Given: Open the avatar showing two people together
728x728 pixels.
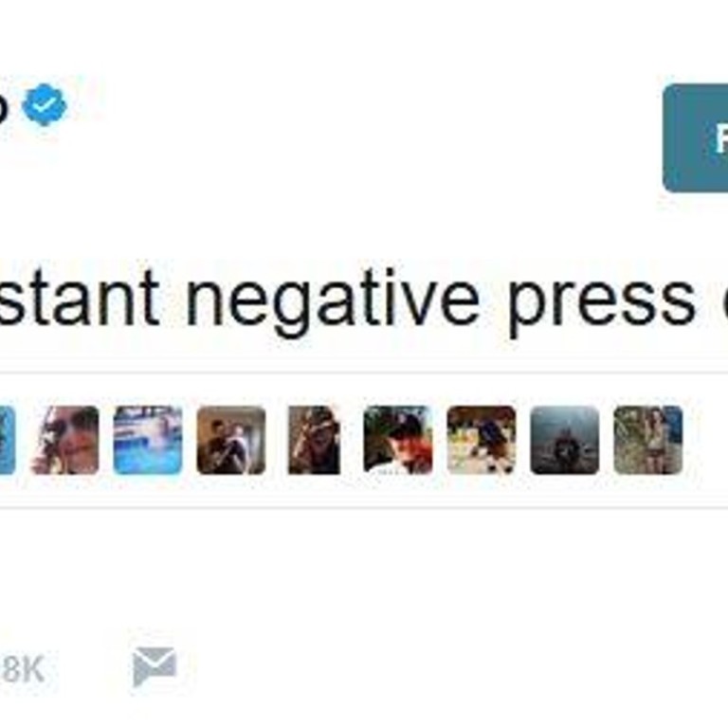Looking at the screenshot, I should click(231, 440).
